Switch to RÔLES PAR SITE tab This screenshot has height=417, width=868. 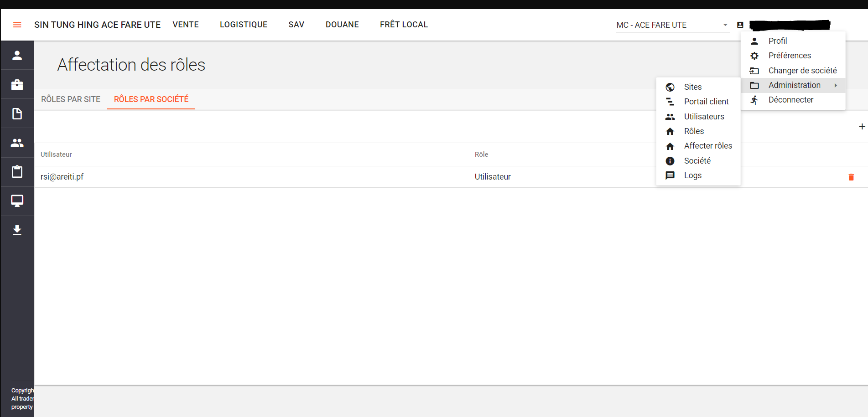(71, 99)
